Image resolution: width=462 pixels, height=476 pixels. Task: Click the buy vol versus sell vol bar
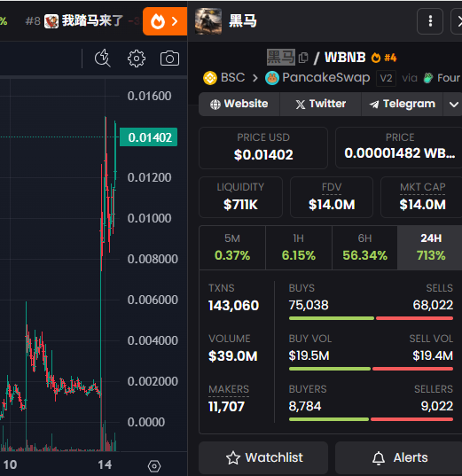pyautogui.click(x=371, y=369)
